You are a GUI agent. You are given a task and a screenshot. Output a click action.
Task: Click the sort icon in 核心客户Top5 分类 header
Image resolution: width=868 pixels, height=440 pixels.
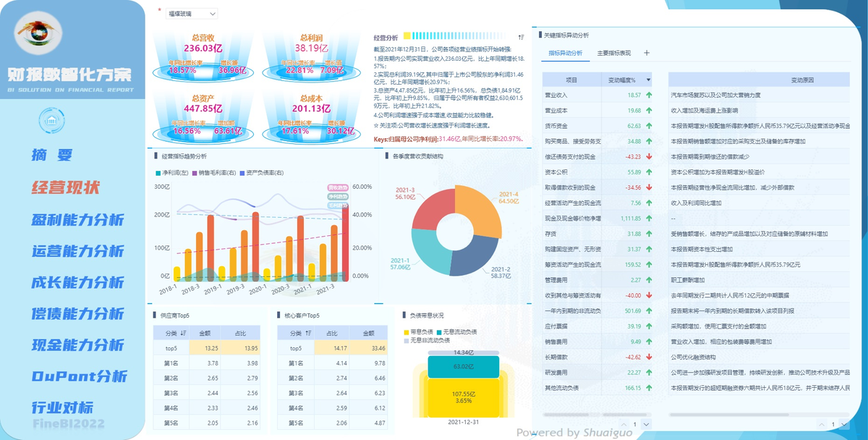click(309, 333)
